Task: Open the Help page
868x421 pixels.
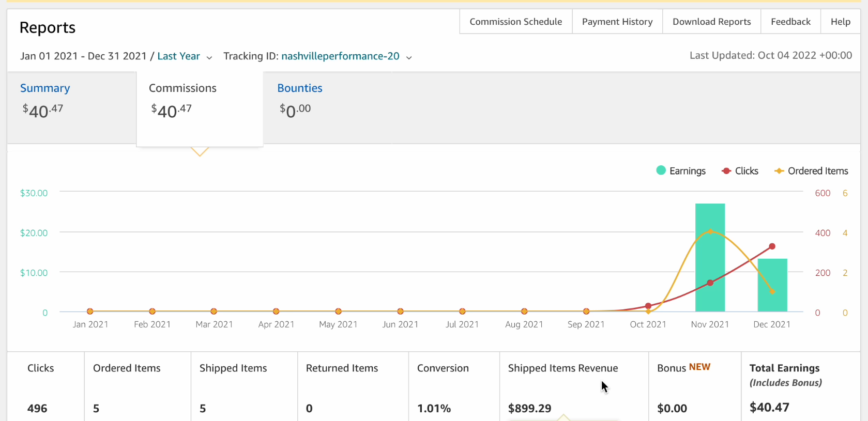Action: [x=841, y=22]
